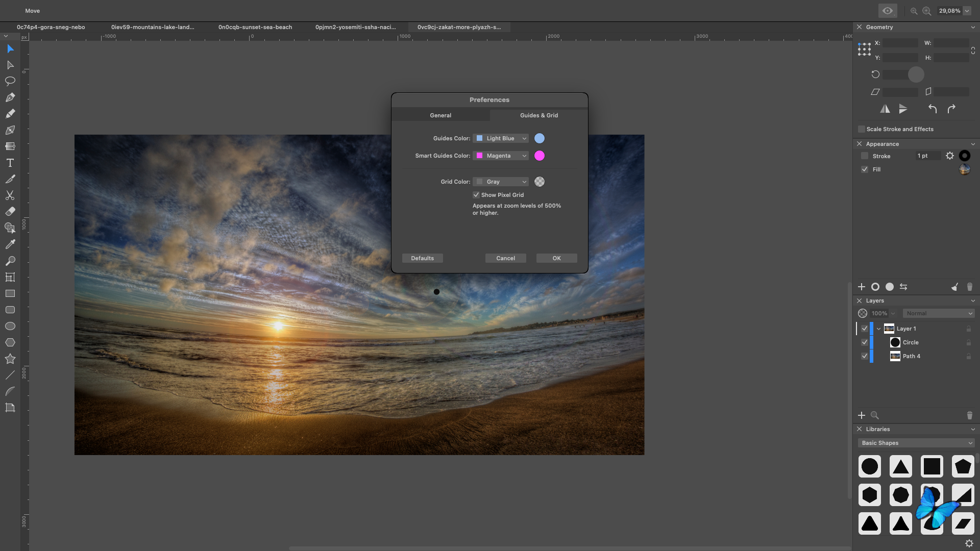The height and width of the screenshot is (551, 980).
Task: Open the Guides Color dropdown
Action: coord(501,138)
